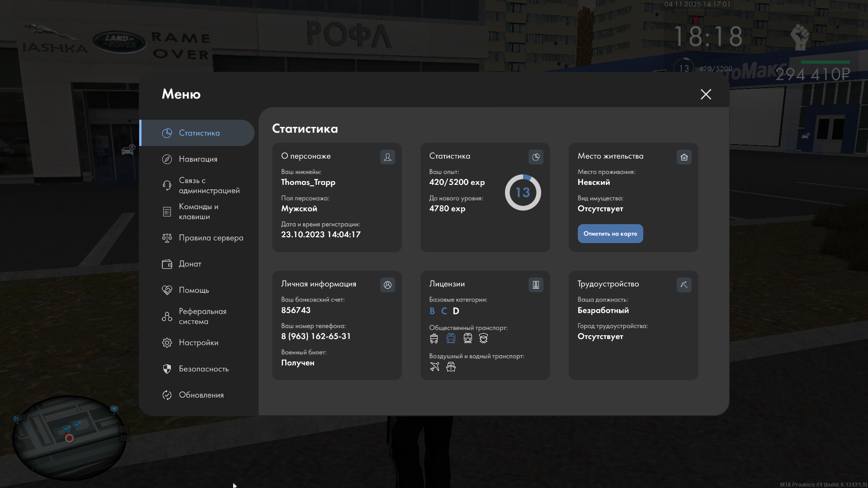
Task: Open the Навигация menu section
Action: click(x=198, y=159)
